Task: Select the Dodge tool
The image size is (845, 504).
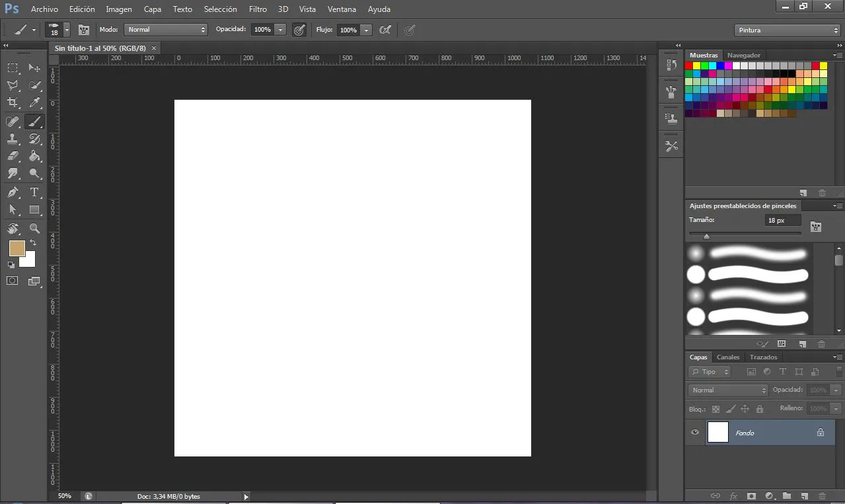Action: point(34,173)
